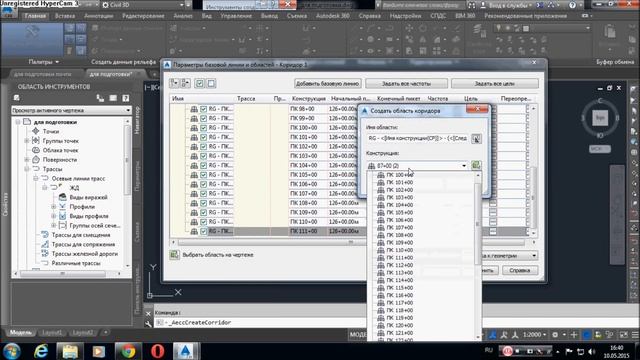The height and width of the screenshot is (360, 640).
Task: Toggle checkbox of the ПК 100+00 region row
Action: pos(204,128)
